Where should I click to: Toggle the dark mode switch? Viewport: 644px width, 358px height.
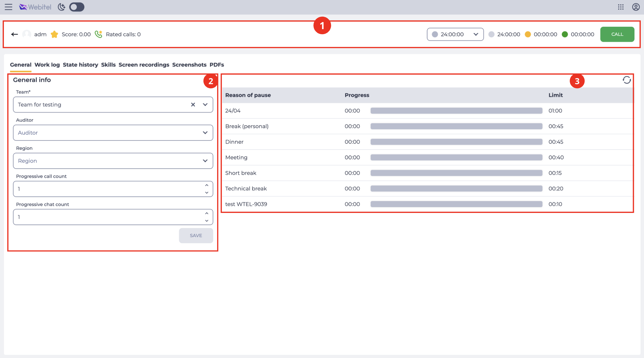(x=77, y=7)
